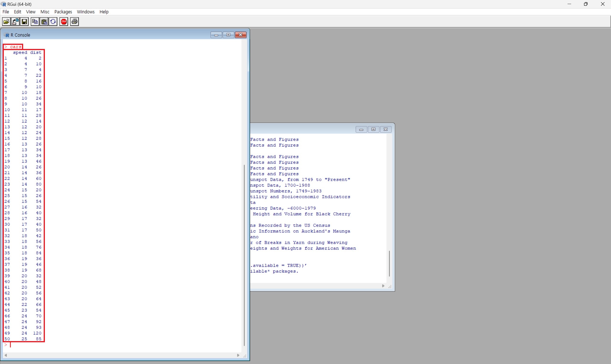611x364 pixels.
Task: Click the Load workspace toolbar icon
Action: (x=16, y=22)
